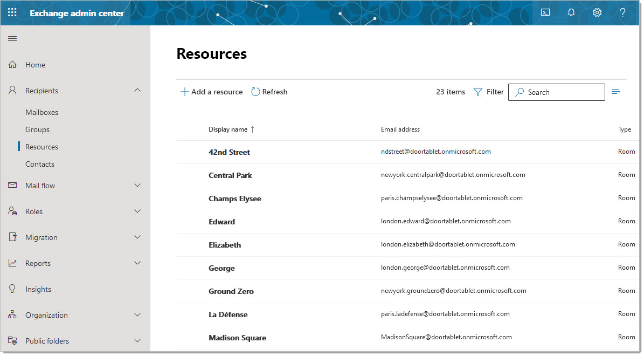Click the Email address column header

(401, 129)
